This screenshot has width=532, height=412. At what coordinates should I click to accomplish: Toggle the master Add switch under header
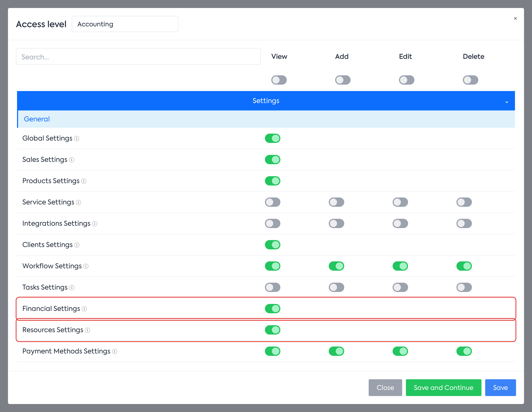pyautogui.click(x=343, y=80)
